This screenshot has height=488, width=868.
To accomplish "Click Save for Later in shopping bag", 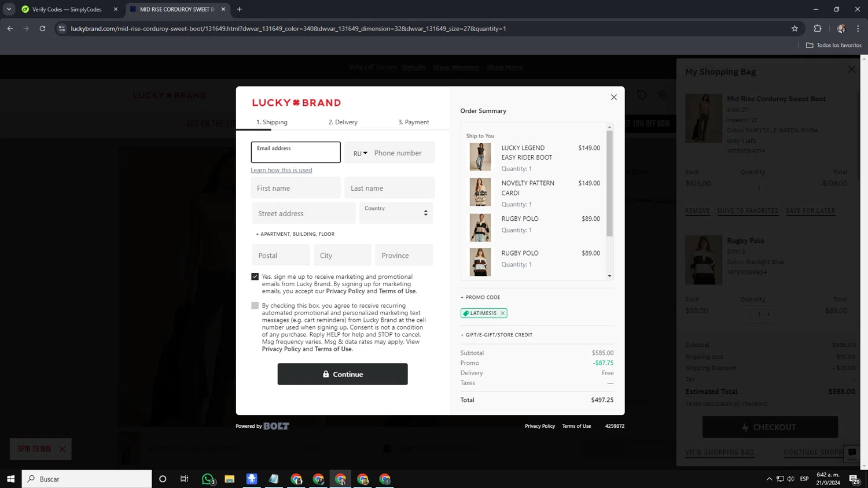I will tap(810, 211).
